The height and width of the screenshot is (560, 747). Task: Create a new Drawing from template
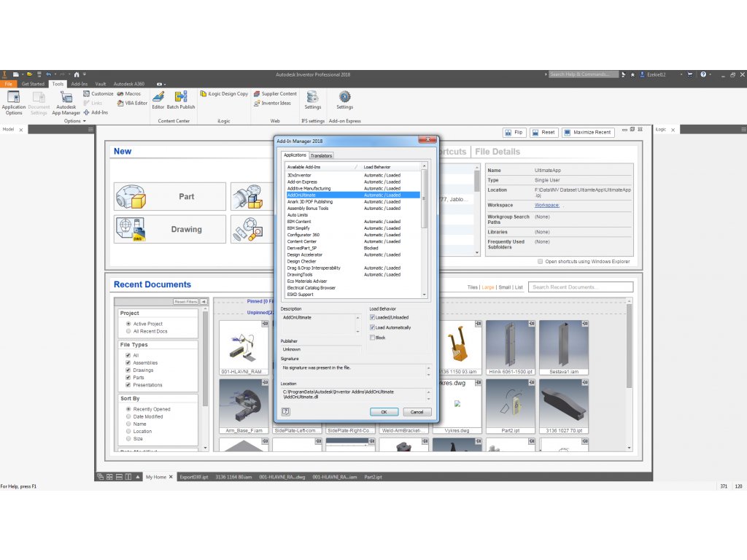[x=169, y=229]
